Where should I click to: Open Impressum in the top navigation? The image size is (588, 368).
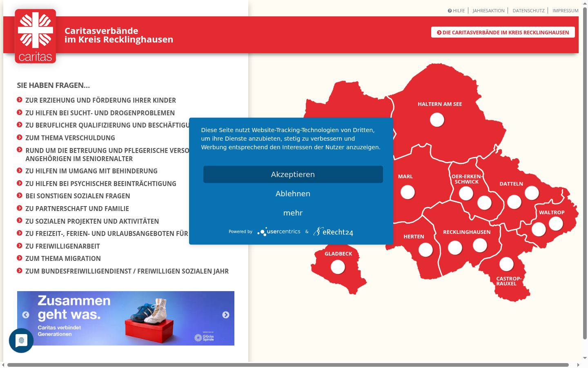[566, 11]
